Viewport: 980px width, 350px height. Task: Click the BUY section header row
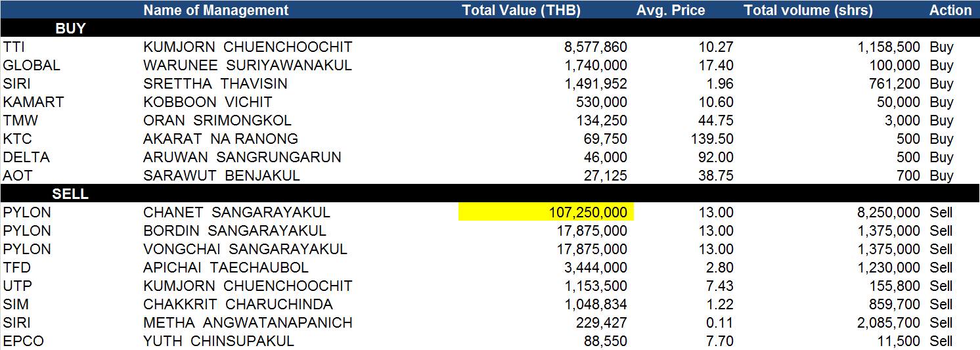point(490,28)
